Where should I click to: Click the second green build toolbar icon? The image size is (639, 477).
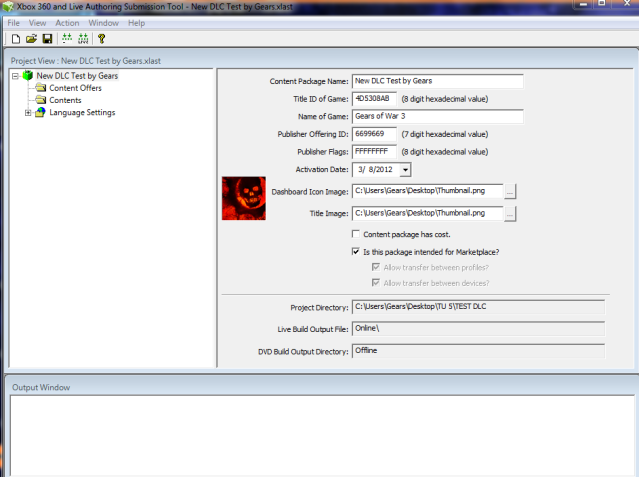(x=82, y=39)
